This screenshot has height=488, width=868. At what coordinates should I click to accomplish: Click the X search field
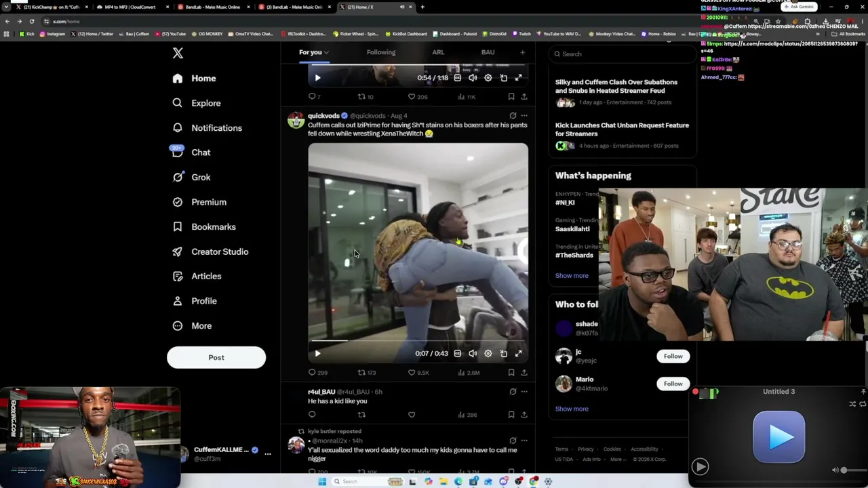(622, 54)
